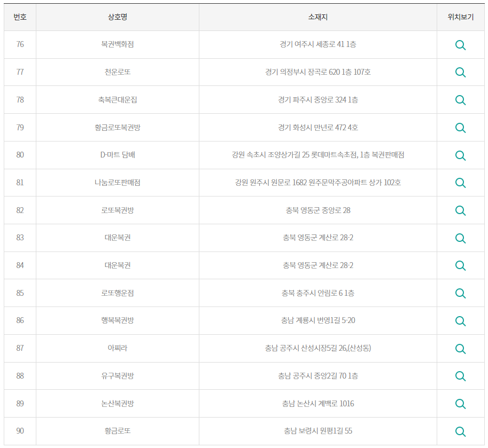The height and width of the screenshot is (448, 488).
Task: Click row number 80
Action: (x=20, y=154)
